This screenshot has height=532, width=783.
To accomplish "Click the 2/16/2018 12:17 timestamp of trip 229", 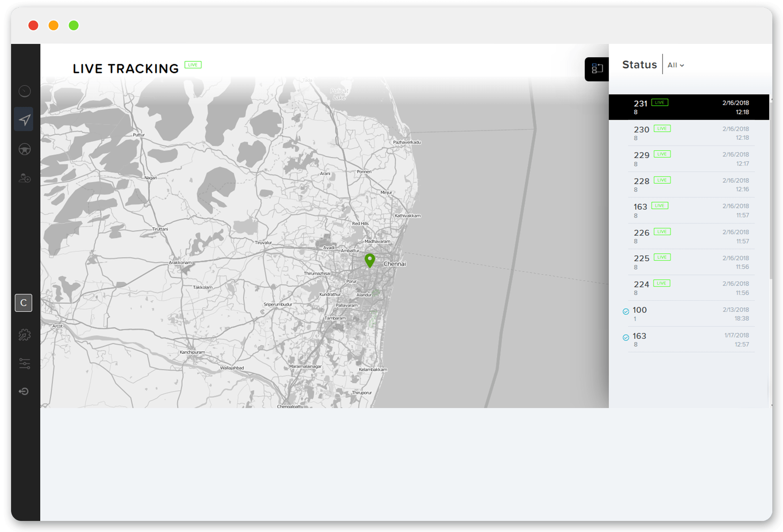I will click(x=736, y=159).
